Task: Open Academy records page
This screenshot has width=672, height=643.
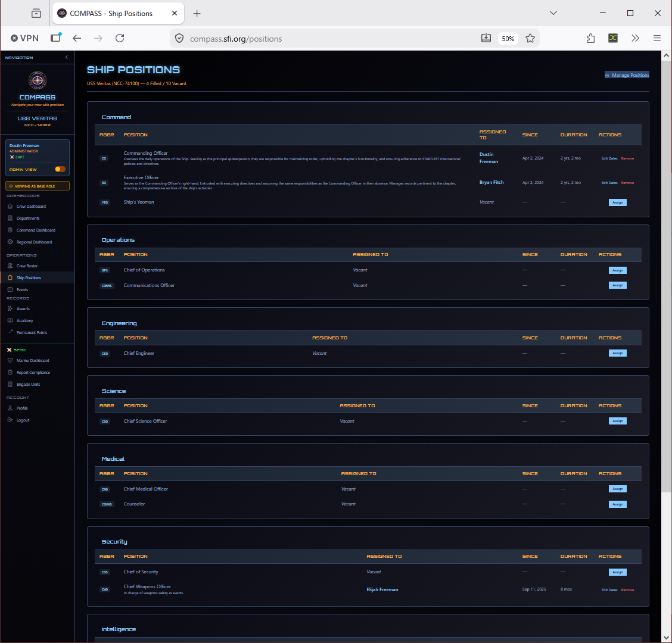Action: (24, 320)
